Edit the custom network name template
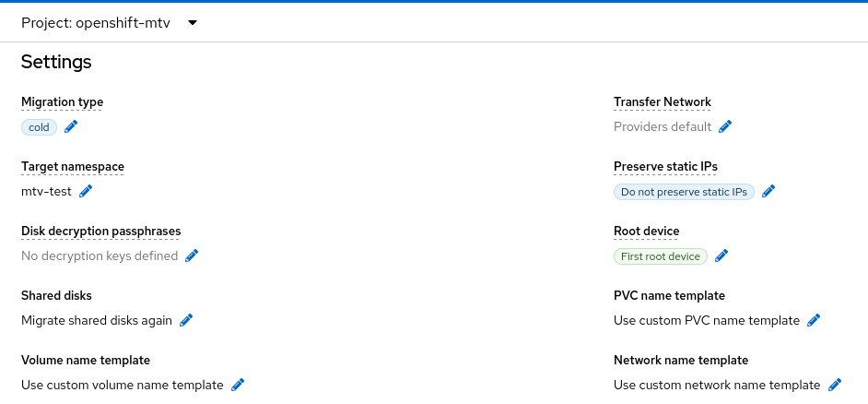This screenshot has height=404, width=868. [x=835, y=385]
